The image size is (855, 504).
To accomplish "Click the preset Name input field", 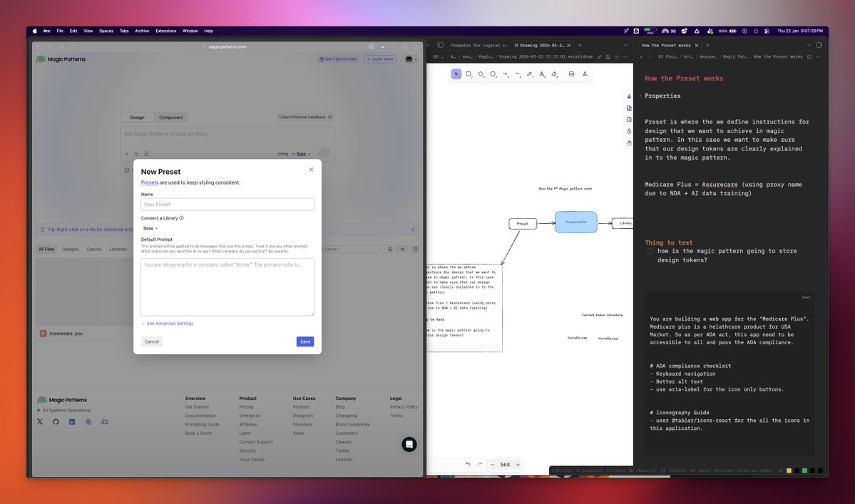I will [x=227, y=205].
